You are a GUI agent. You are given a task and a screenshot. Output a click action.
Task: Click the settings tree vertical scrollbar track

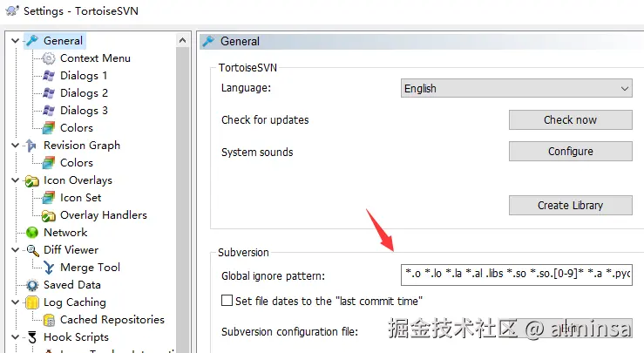(x=183, y=200)
